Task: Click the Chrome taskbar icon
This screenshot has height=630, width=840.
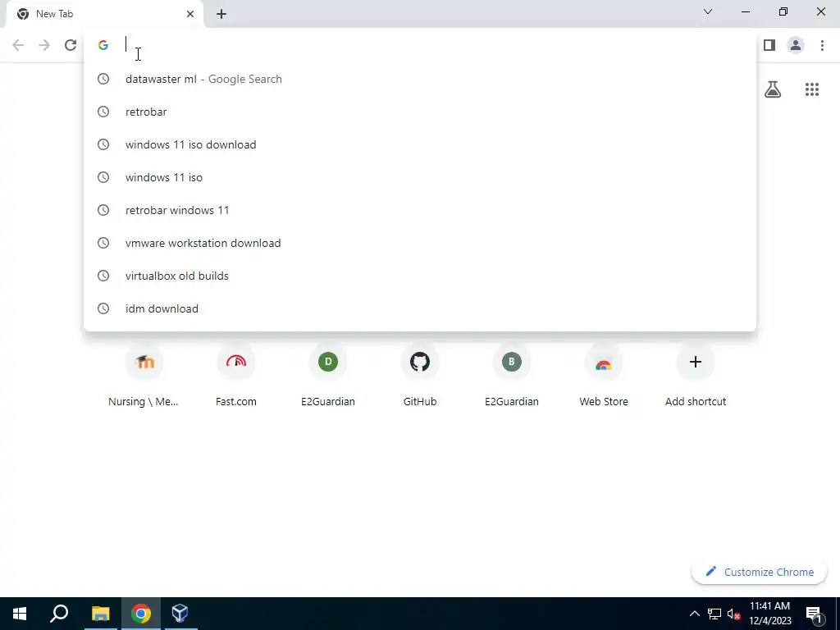Action: point(141,614)
